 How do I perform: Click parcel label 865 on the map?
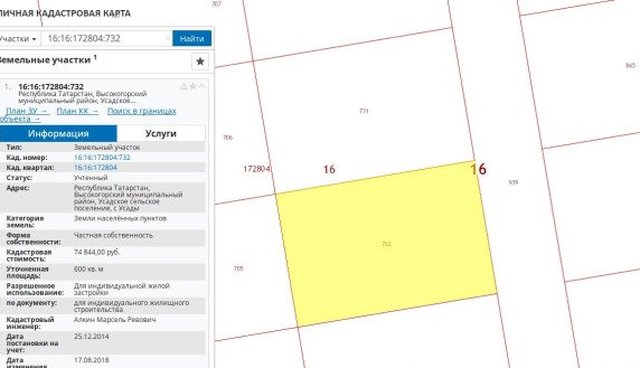tap(631, 65)
